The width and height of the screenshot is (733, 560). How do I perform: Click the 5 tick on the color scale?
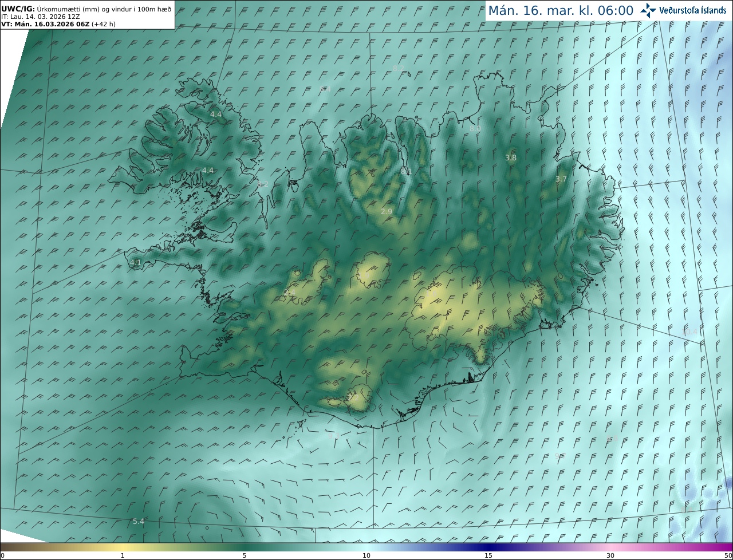[245, 555]
